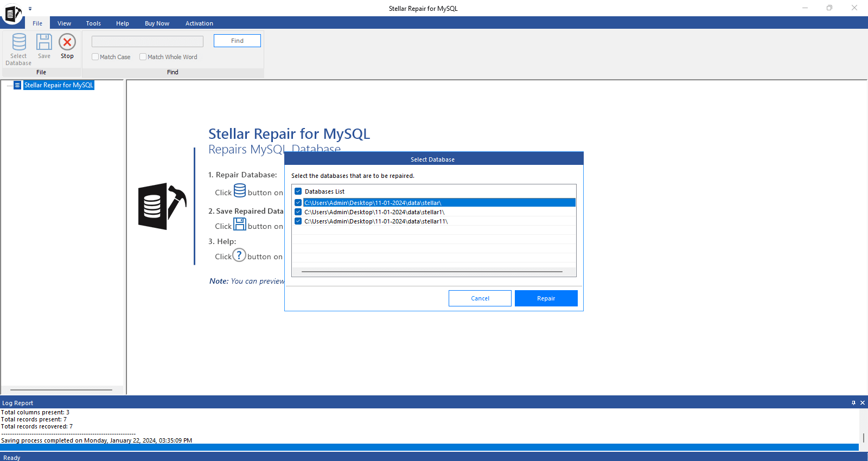Select the stellar1 database path row

[434, 212]
